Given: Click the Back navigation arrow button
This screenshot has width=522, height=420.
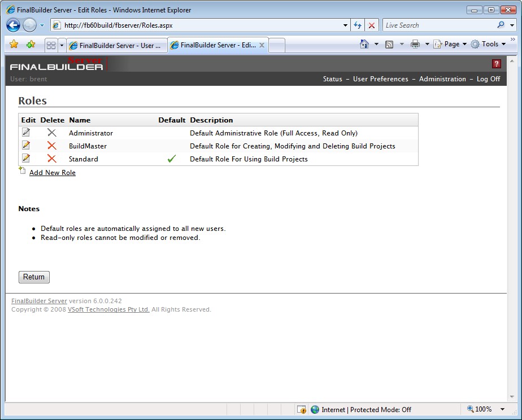Looking at the screenshot, I should coord(14,25).
